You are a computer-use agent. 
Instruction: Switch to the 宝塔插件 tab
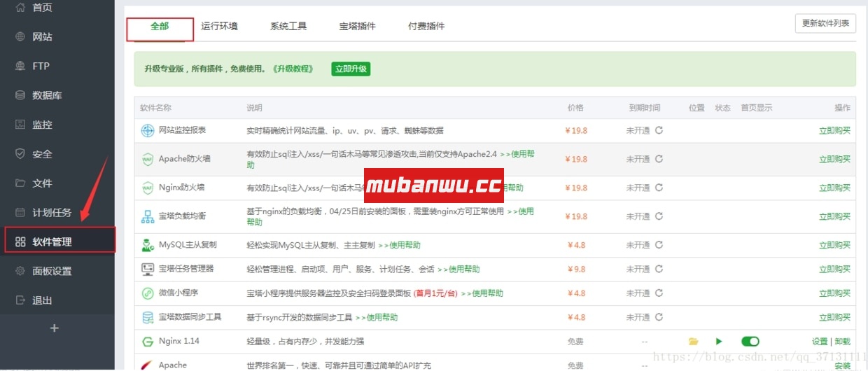point(358,26)
